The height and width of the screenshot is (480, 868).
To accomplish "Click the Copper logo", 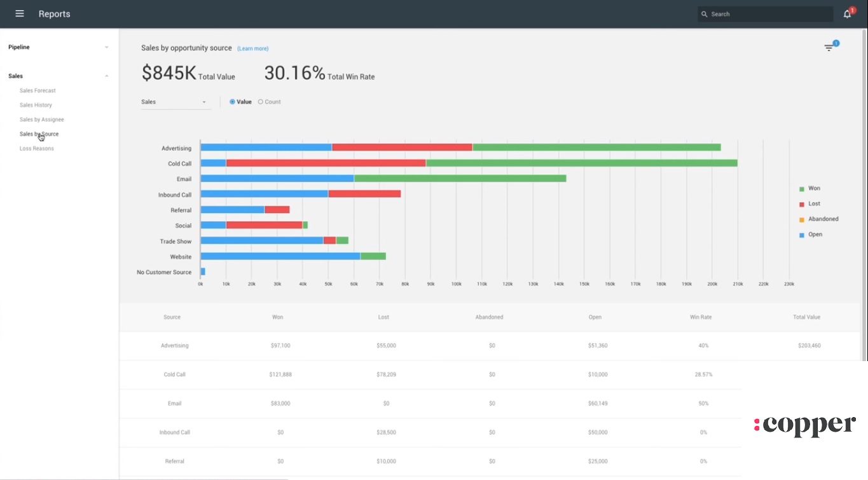I will click(x=804, y=424).
